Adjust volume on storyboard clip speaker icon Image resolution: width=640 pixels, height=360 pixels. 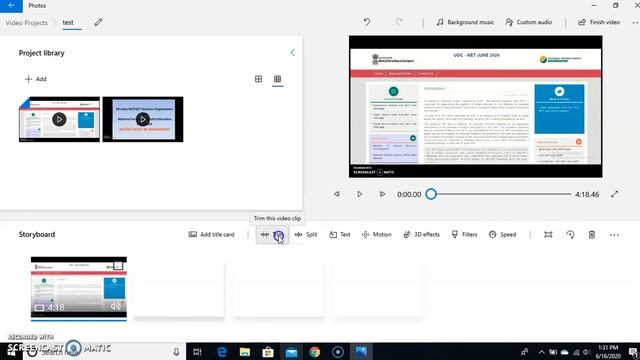pos(116,307)
